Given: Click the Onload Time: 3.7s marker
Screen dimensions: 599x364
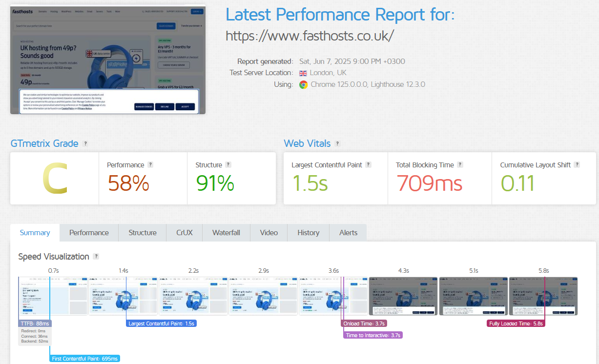Looking at the screenshot, I should point(365,323).
